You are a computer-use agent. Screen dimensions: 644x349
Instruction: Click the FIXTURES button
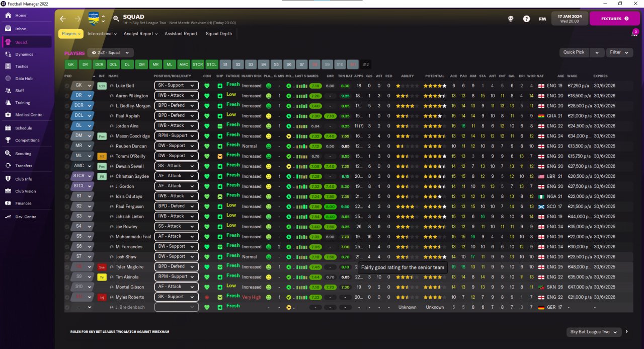pyautogui.click(x=614, y=19)
